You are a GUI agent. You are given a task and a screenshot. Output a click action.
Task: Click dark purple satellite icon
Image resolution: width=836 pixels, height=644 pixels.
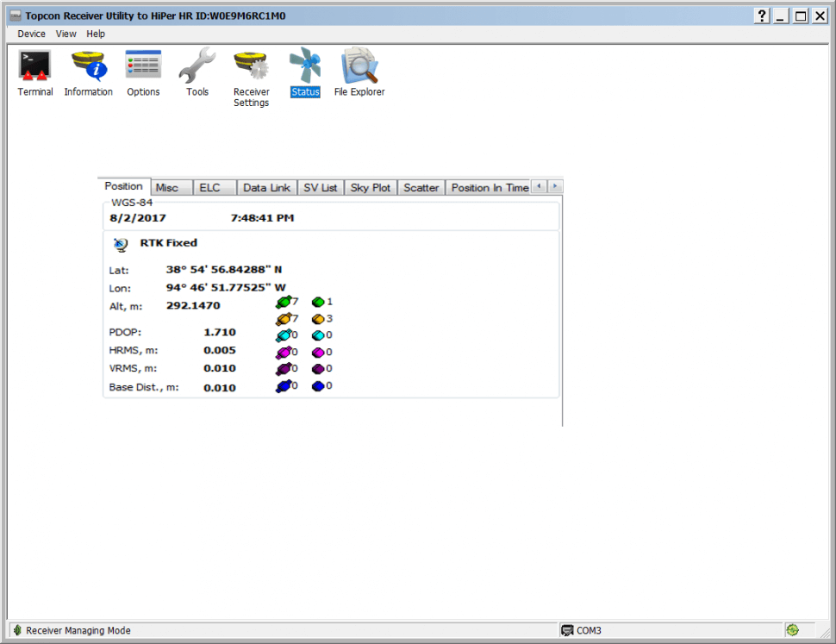pos(284,369)
